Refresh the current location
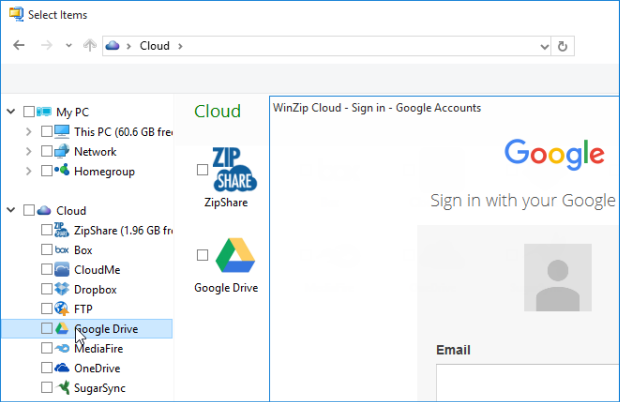 coord(562,46)
